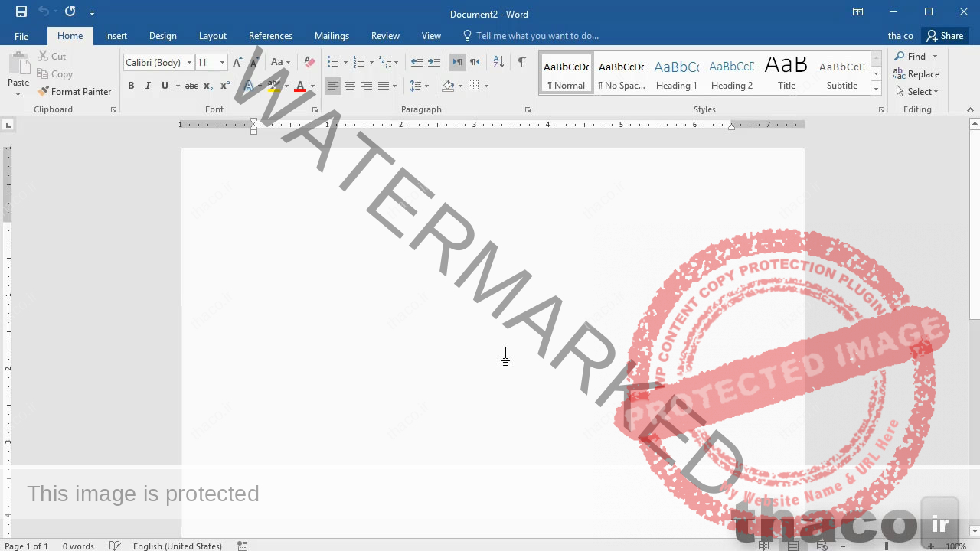Toggle Italic formatting
980x551 pixels.
tap(148, 86)
